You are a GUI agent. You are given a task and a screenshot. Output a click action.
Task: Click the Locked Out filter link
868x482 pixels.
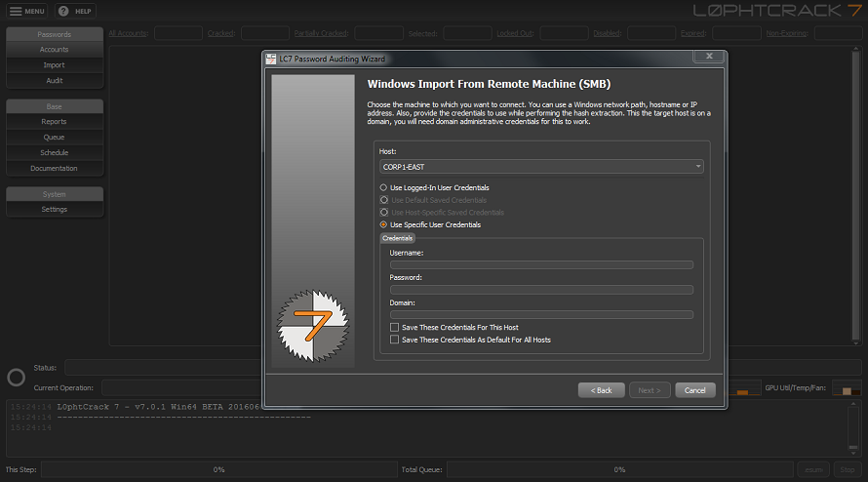[x=515, y=33]
